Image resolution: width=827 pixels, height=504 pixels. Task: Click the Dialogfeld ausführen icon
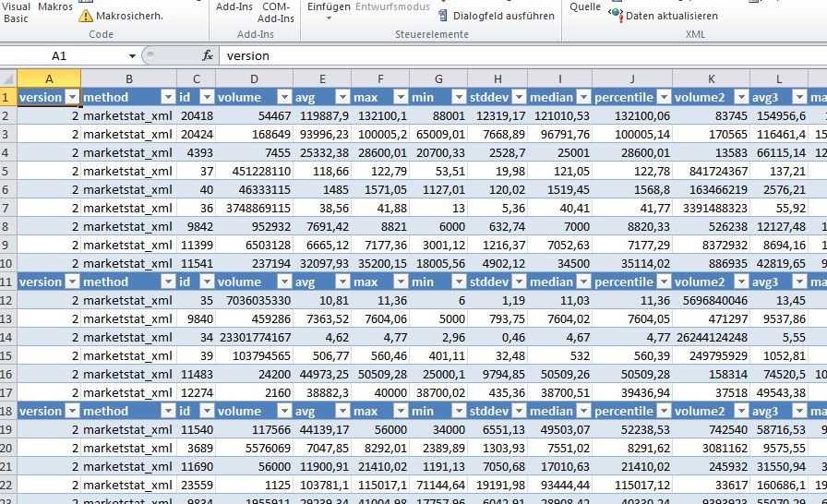pyautogui.click(x=443, y=16)
